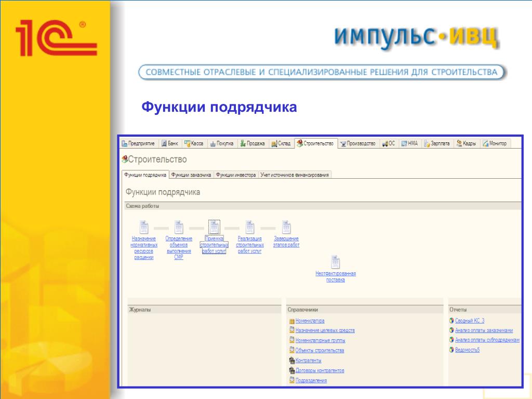
Task: Click the Отчеты panel header
Action: (x=485, y=310)
